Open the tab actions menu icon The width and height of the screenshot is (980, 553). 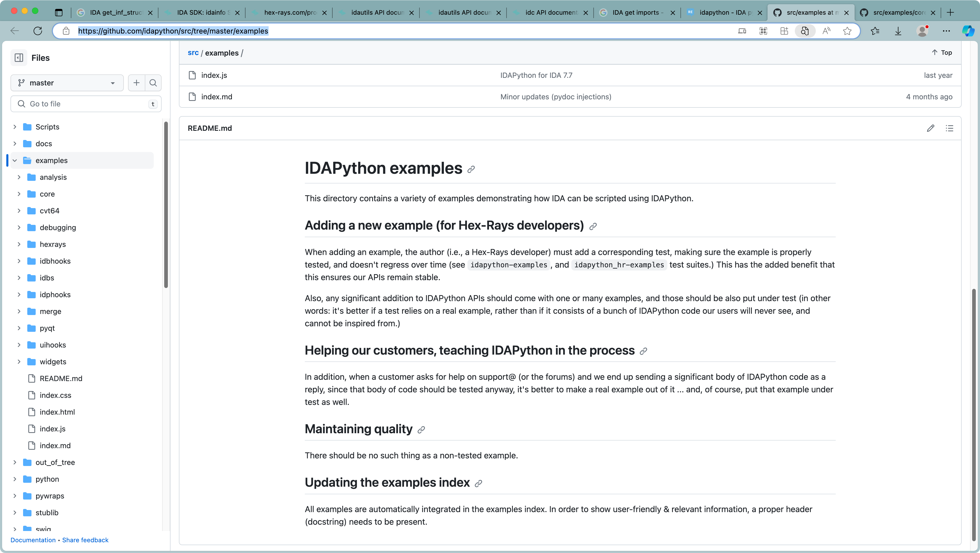tap(58, 13)
